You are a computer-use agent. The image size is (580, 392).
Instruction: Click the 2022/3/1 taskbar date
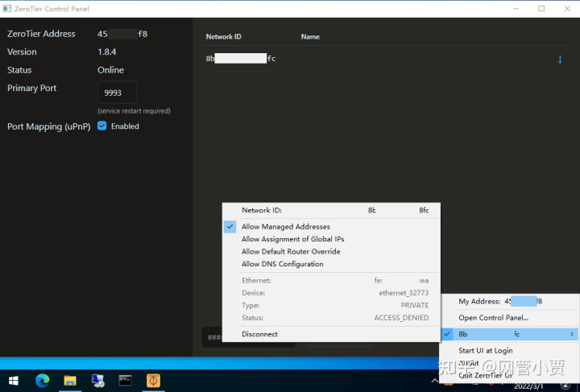(x=528, y=386)
